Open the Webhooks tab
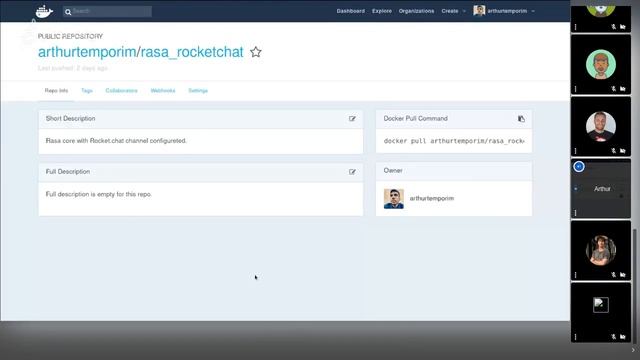640x360 pixels. point(163,91)
